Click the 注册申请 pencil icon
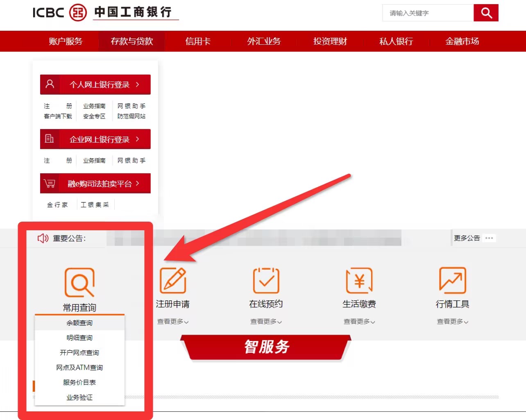 [173, 280]
